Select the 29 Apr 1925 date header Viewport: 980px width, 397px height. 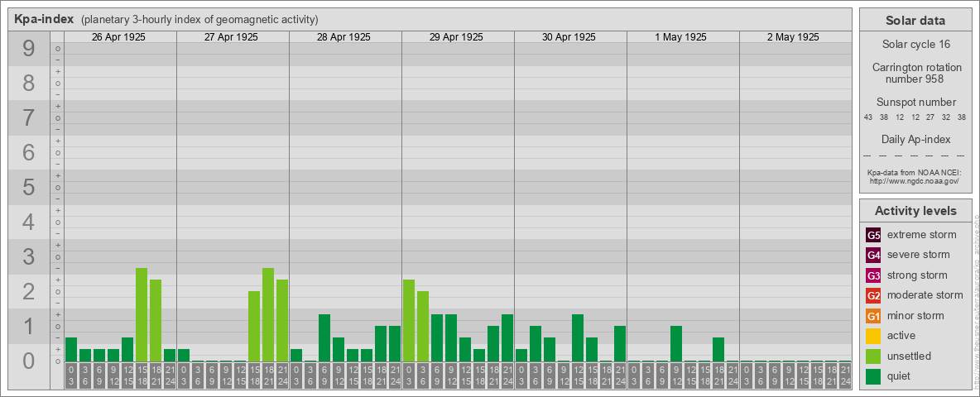(x=456, y=37)
